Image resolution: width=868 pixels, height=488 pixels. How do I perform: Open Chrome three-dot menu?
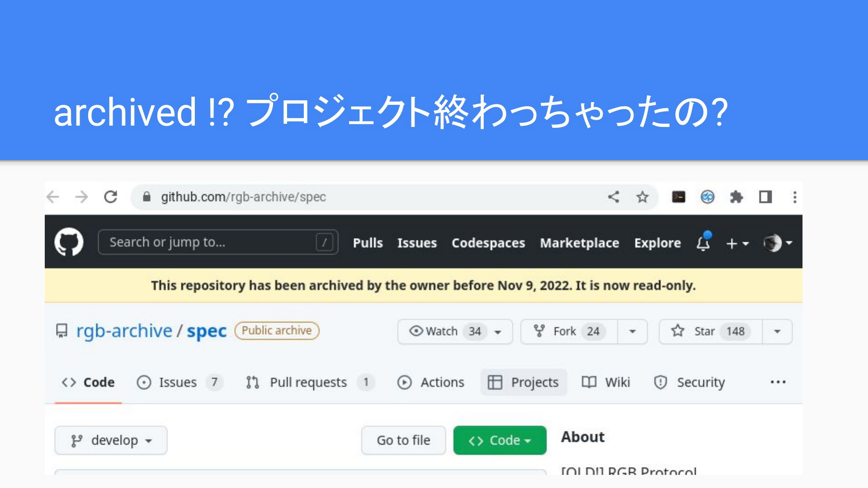tap(795, 197)
